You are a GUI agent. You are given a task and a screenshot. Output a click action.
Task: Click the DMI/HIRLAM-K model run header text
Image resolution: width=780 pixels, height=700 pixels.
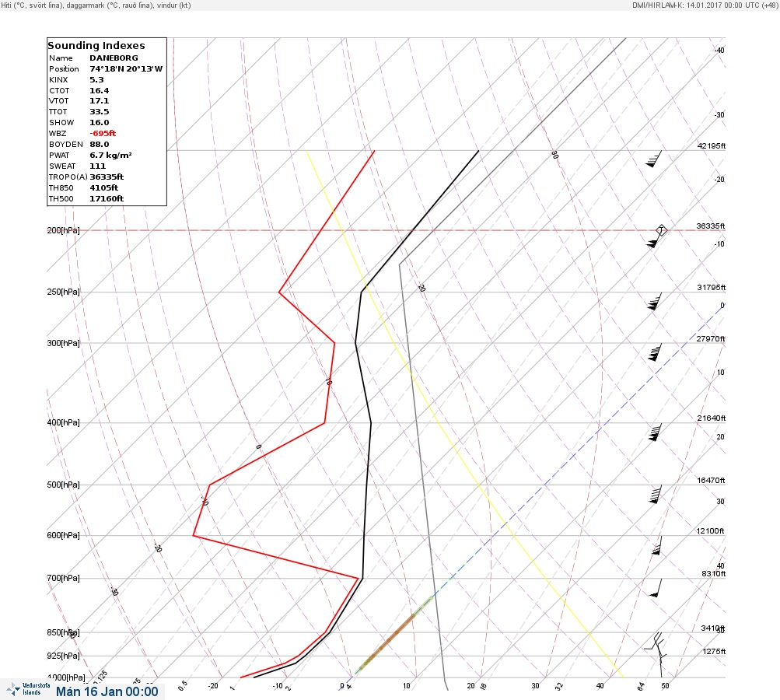coord(705,5)
